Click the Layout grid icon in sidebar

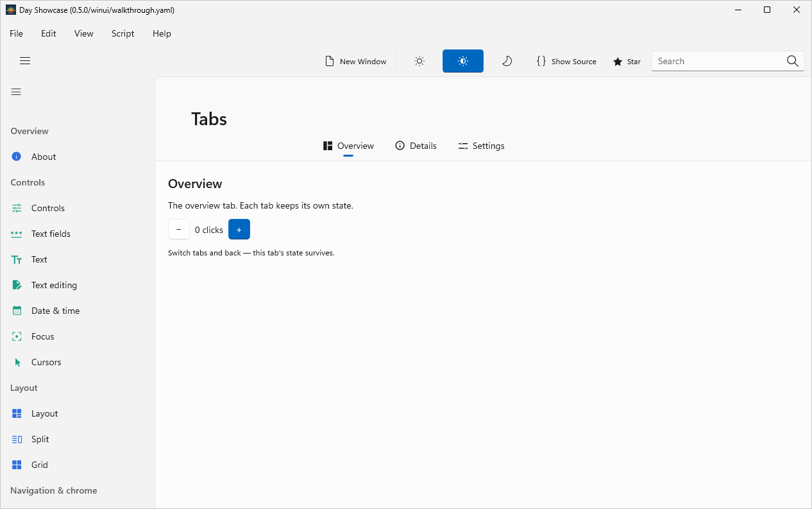17,413
